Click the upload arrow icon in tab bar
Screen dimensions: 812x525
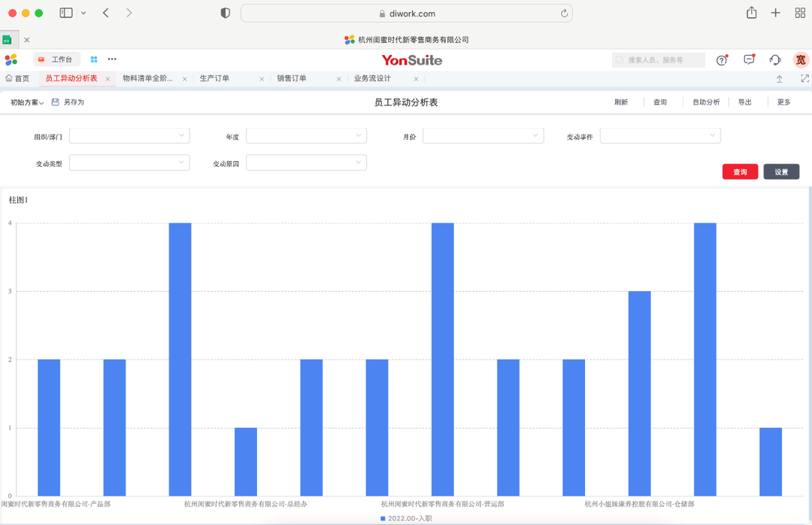click(780, 79)
